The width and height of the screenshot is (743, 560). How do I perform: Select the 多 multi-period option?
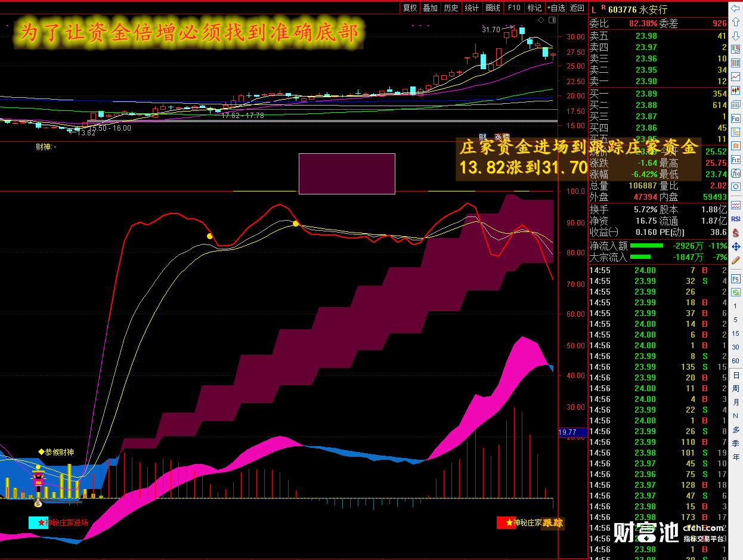[736, 430]
